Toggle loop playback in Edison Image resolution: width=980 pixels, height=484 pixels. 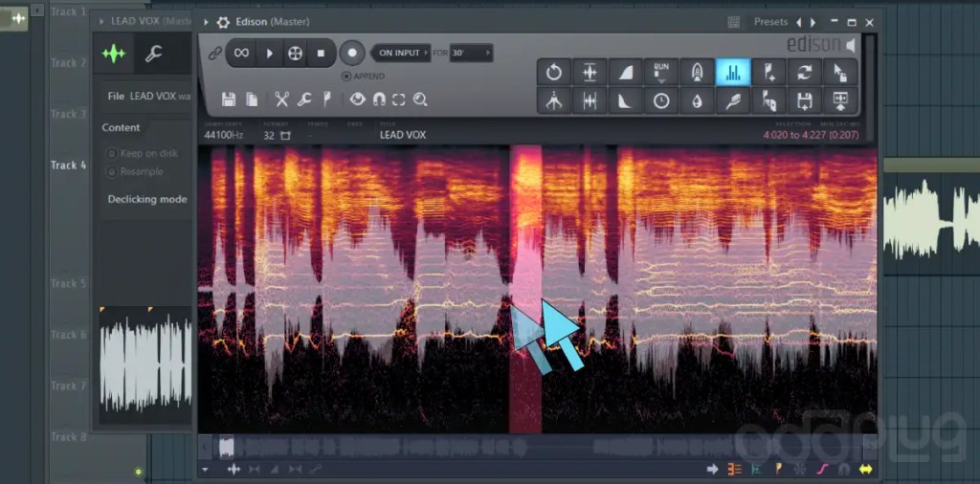point(241,53)
